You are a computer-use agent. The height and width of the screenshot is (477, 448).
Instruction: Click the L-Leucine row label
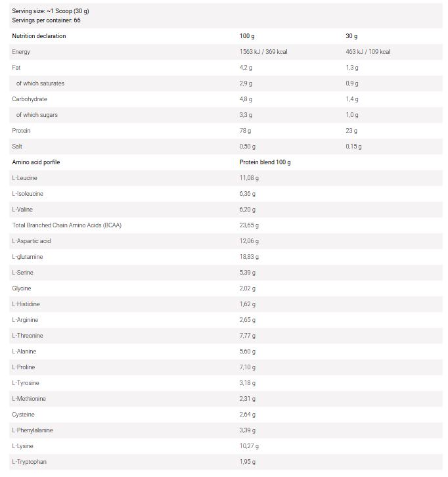(x=24, y=178)
